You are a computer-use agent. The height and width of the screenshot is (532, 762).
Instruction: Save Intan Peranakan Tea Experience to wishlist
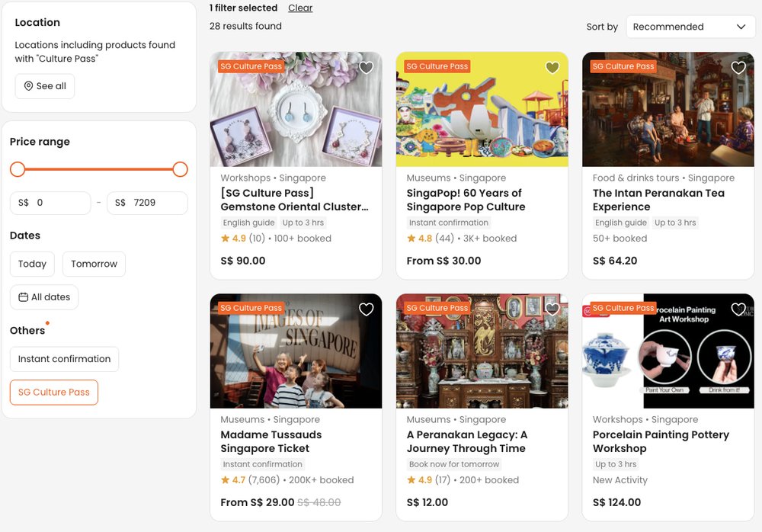738,68
